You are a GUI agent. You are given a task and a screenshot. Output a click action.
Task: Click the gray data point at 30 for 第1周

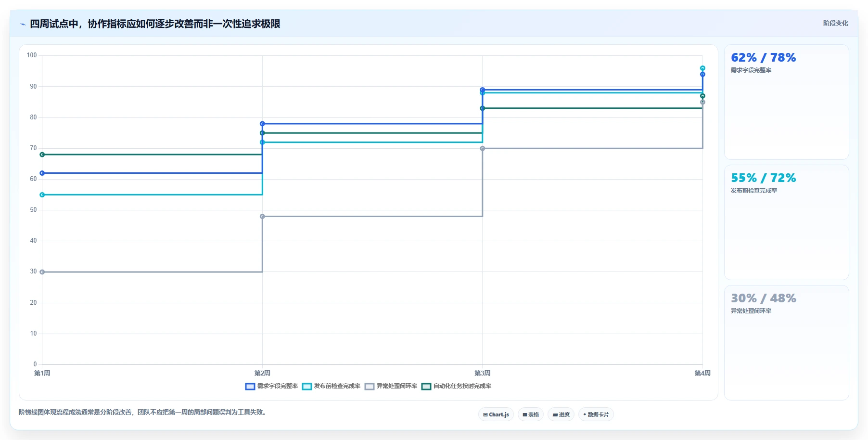coord(42,272)
